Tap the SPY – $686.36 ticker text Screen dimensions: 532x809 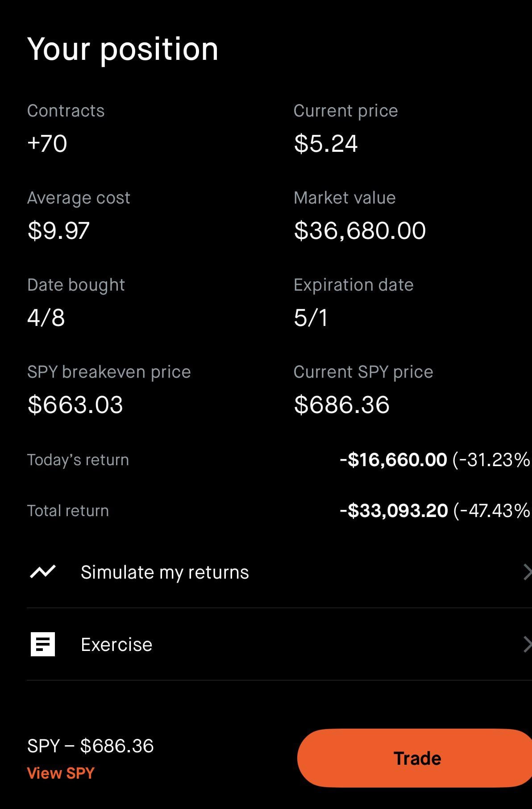(x=91, y=746)
